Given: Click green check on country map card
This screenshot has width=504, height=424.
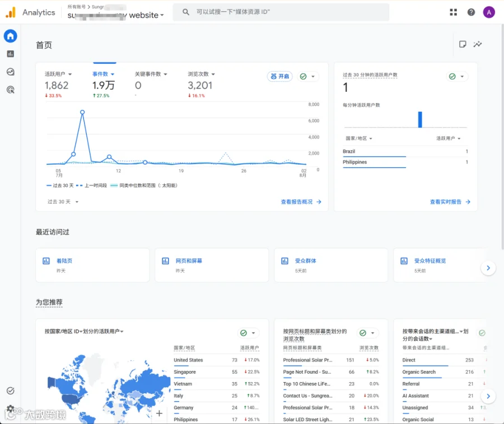Looking at the screenshot, I should click(x=244, y=333).
